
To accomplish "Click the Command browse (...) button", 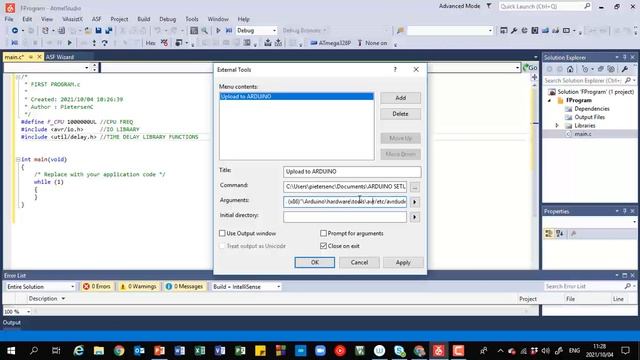I will tap(415, 187).
